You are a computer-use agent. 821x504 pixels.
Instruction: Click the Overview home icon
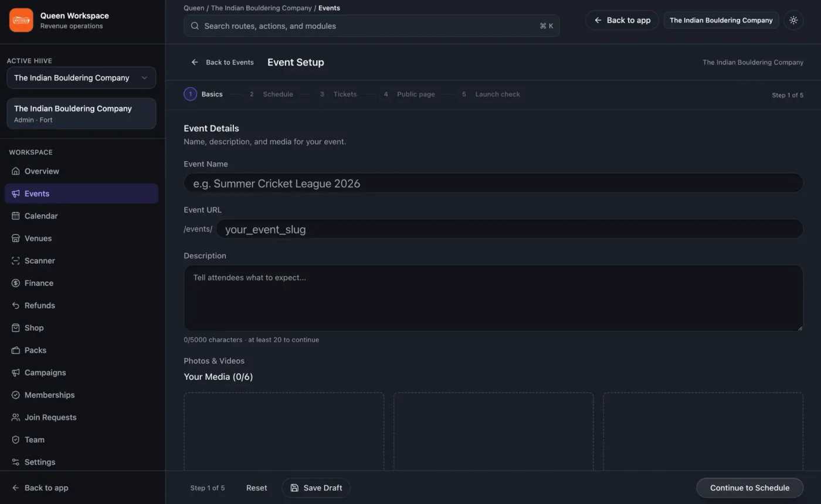tap(16, 171)
